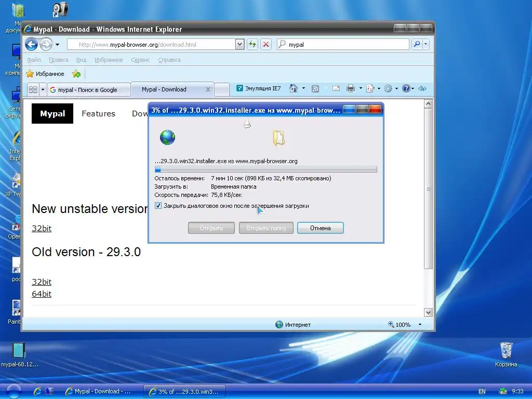Screen dimensions: 532x399
Task: Click the Read Mail envelope icon
Action: (x=336, y=88)
